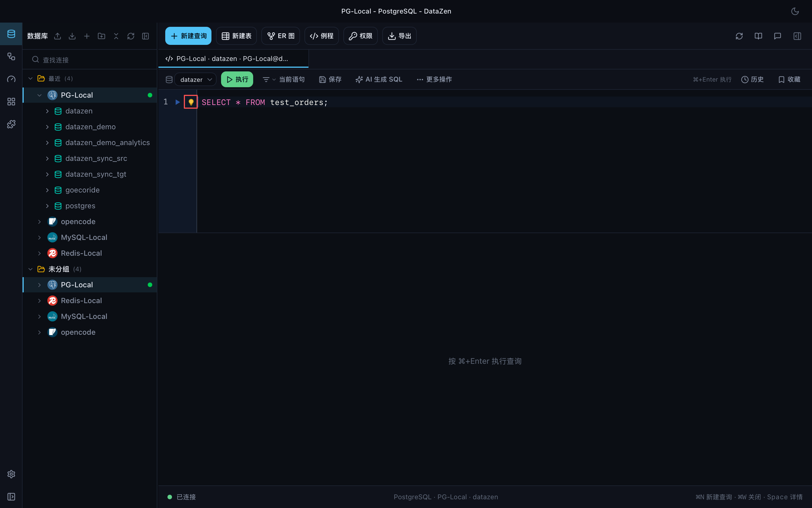The width and height of the screenshot is (812, 508).
Task: Click opencode icon under 未分组
Action: pos(52,332)
